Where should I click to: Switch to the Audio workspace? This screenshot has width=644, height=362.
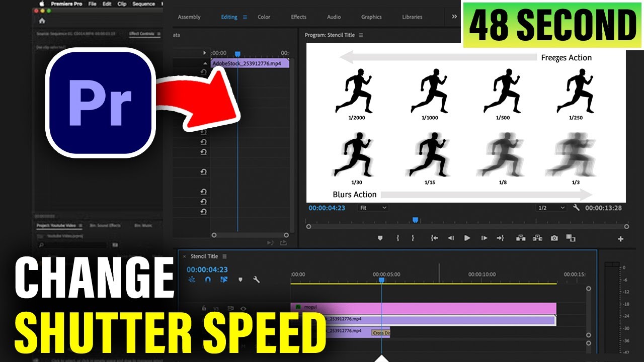(334, 17)
